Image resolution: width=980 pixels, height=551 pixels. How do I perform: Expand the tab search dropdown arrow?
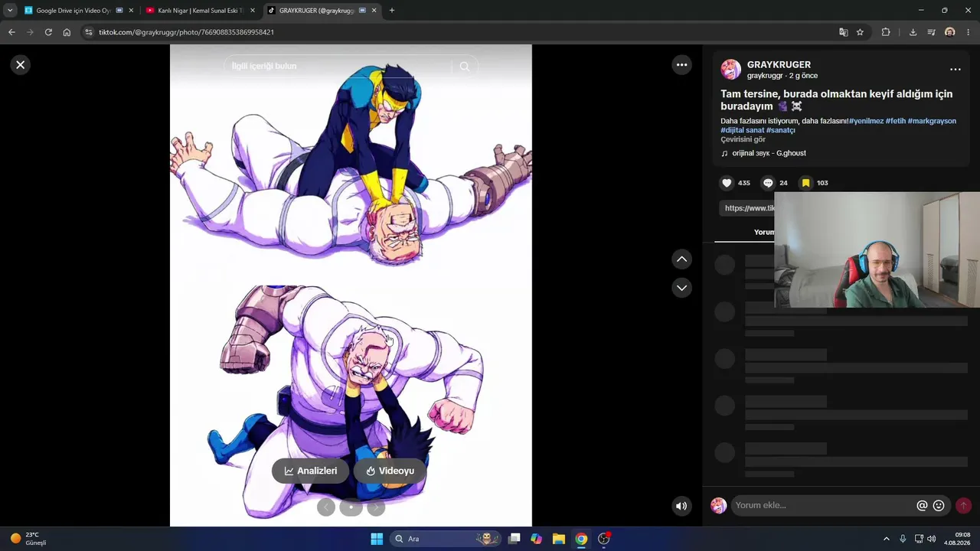tap(10, 11)
